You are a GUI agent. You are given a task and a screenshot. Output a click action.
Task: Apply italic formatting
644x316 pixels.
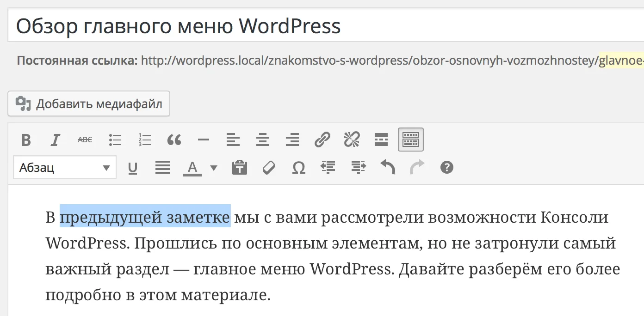(56, 140)
